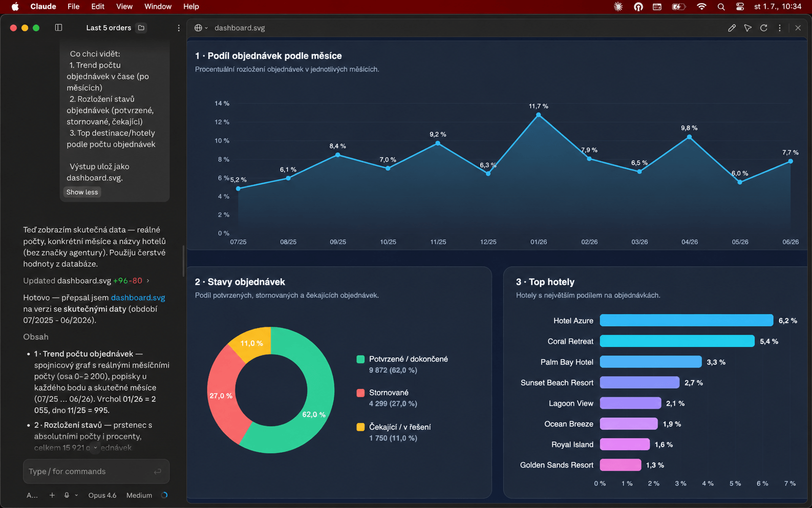Open the preview pane more-options menu
This screenshot has height=508, width=812.
780,28
